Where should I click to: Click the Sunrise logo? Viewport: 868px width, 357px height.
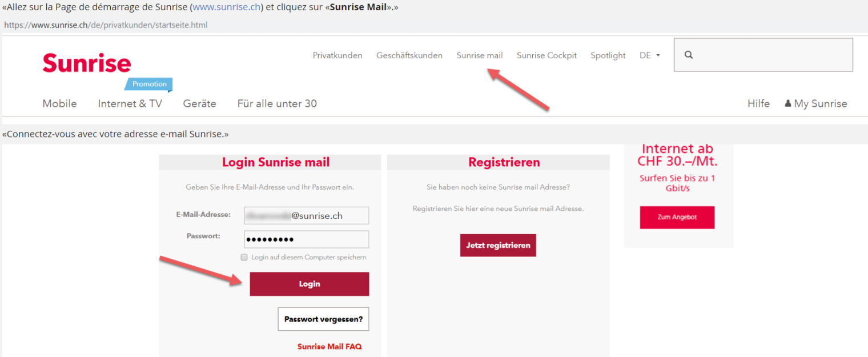pyautogui.click(x=86, y=63)
